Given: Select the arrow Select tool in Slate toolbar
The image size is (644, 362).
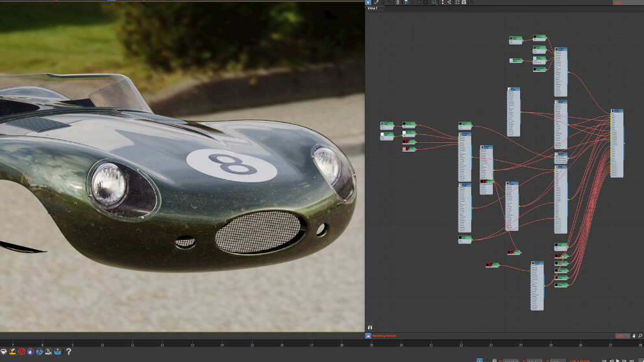Looking at the screenshot, I should tap(369, 3).
